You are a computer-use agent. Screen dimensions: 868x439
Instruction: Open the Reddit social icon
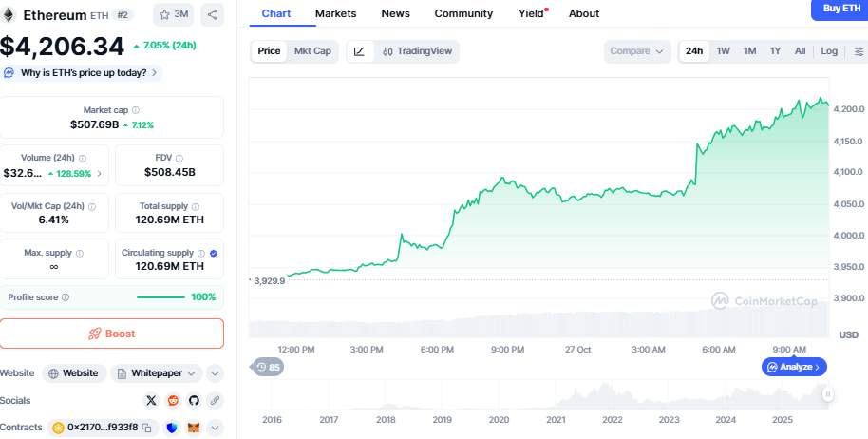pos(173,401)
